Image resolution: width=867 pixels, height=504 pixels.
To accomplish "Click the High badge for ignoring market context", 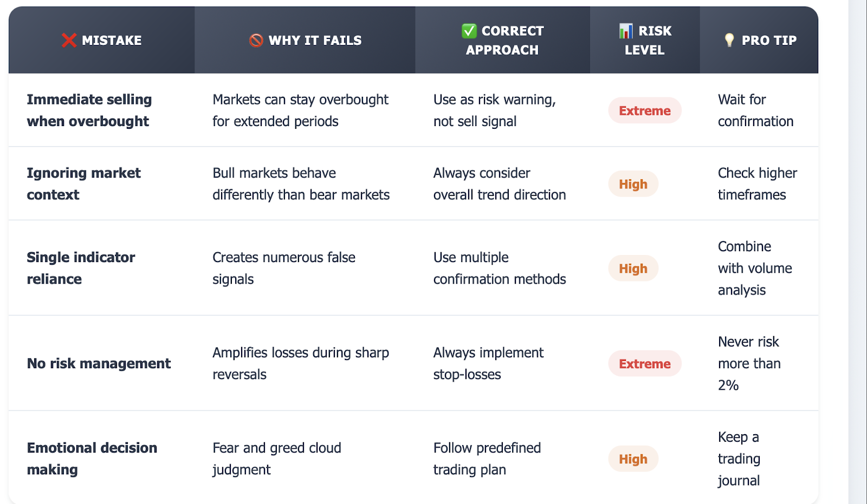I will pos(633,184).
